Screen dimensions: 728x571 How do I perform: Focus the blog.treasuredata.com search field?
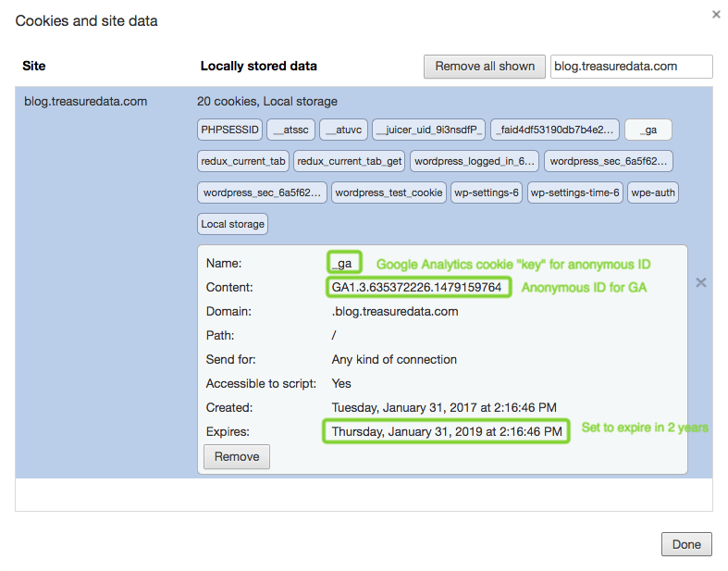coord(632,67)
